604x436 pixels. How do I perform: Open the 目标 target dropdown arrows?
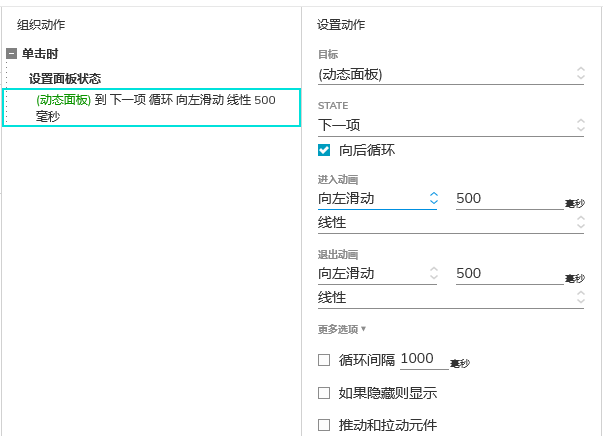tap(581, 73)
